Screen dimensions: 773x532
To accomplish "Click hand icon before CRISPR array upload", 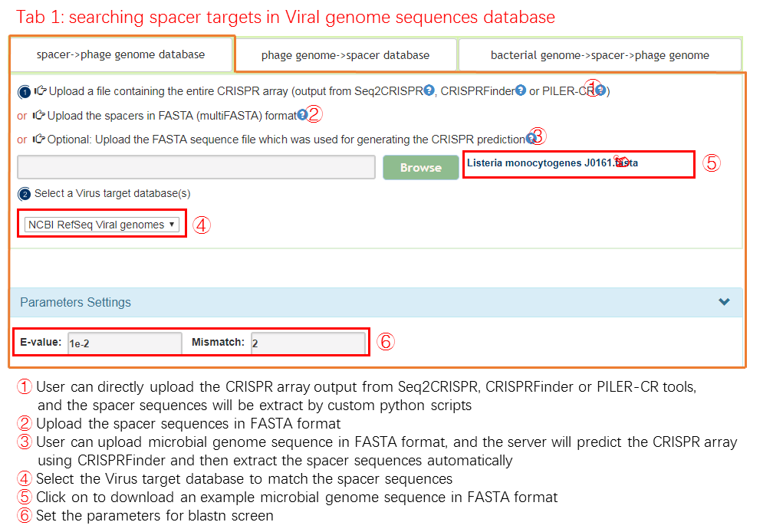I will click(x=41, y=91).
